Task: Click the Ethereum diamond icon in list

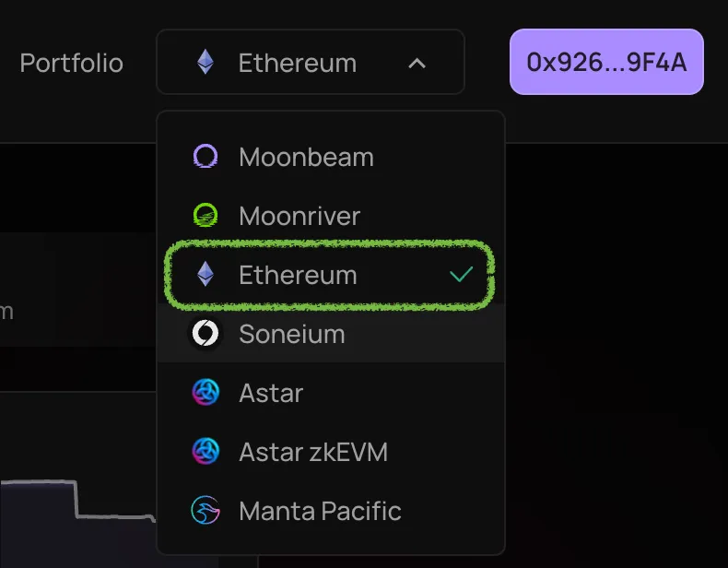Action: pos(205,274)
